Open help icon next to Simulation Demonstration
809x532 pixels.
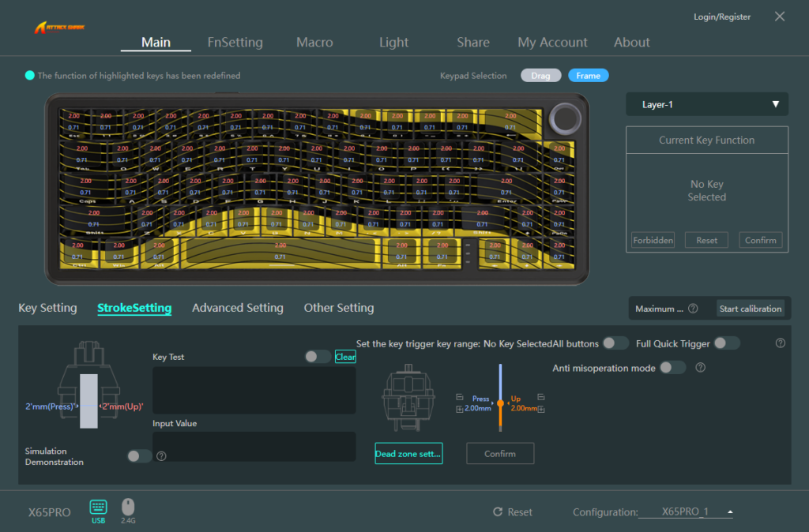point(161,456)
